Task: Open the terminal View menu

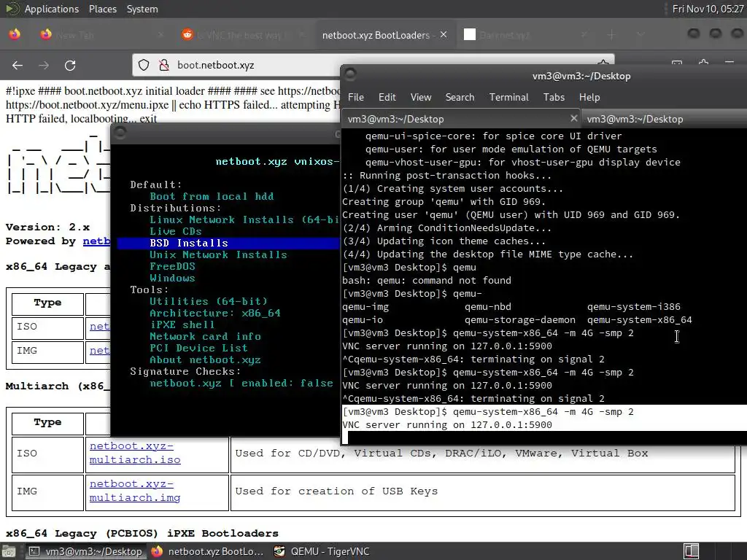Action: (x=421, y=97)
